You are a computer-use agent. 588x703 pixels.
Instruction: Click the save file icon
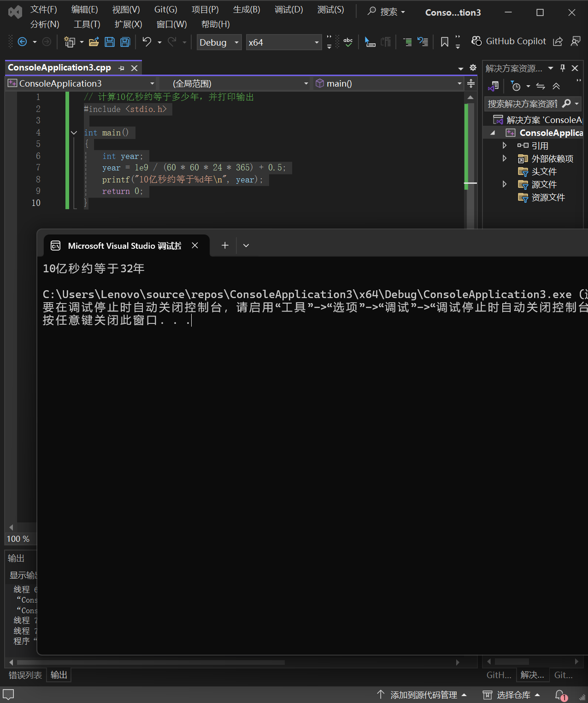click(x=110, y=42)
